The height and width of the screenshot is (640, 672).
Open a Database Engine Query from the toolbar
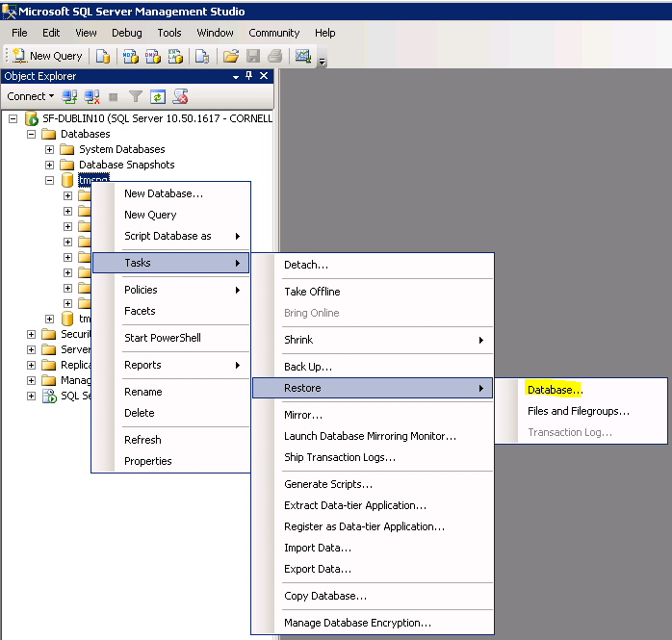point(103,56)
